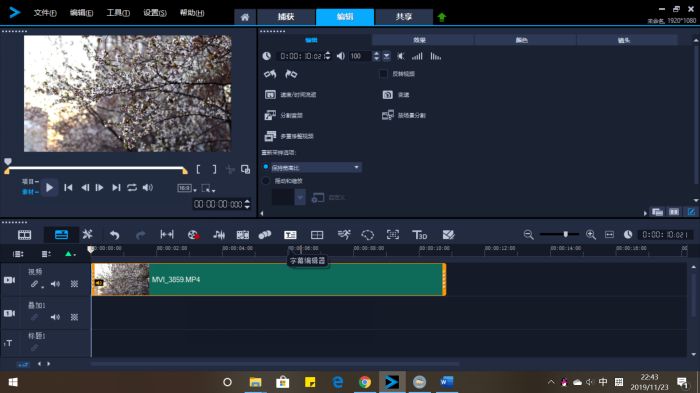This screenshot has width=700, height=393.
Task: Select the pan and zoom radio button
Action: (x=266, y=181)
